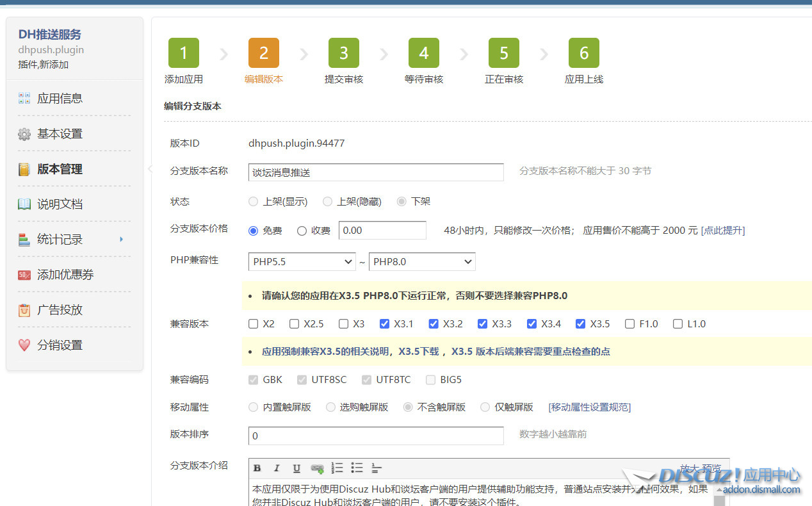Viewport: 812px width, 506px height.
Task: Click the 点此提升 price limit link
Action: click(723, 231)
